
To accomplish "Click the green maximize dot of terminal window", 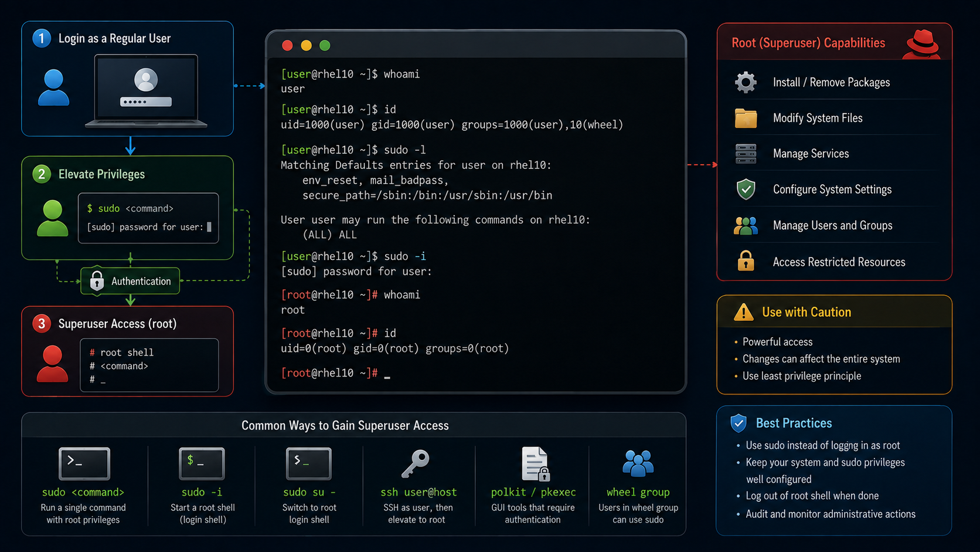I will [x=325, y=46].
